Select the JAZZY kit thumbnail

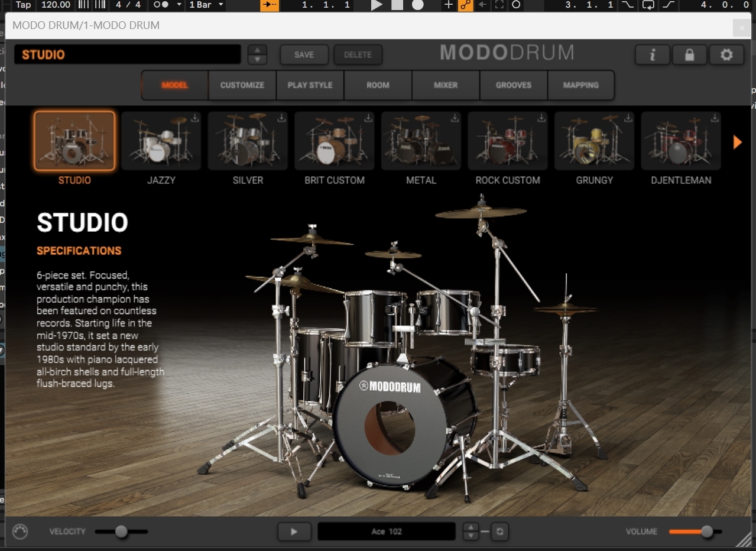(161, 141)
